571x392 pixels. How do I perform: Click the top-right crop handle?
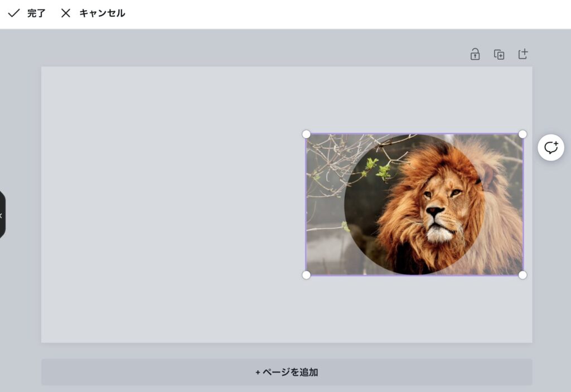coord(522,134)
